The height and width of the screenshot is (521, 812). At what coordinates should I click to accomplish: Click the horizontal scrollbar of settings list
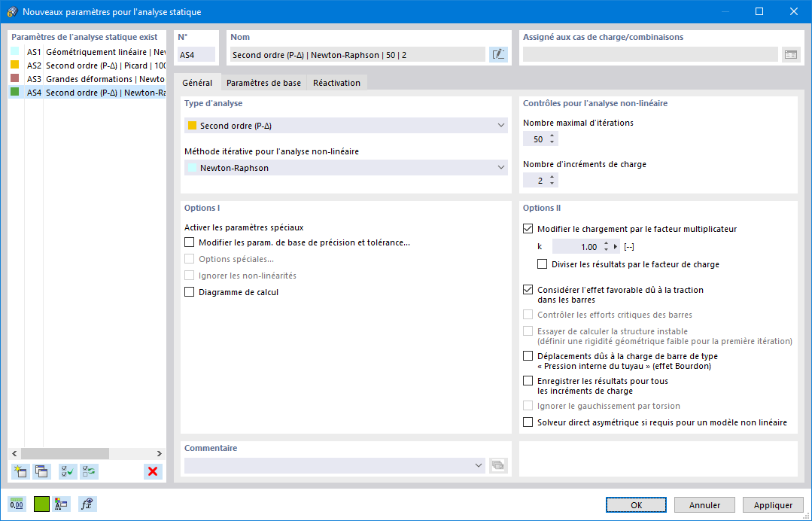tap(65, 453)
